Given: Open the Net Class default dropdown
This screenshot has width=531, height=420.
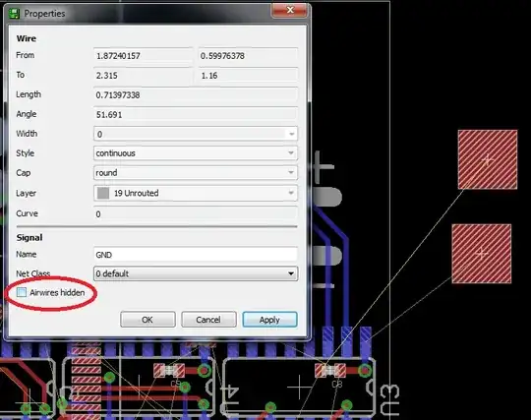Looking at the screenshot, I should (x=196, y=273).
